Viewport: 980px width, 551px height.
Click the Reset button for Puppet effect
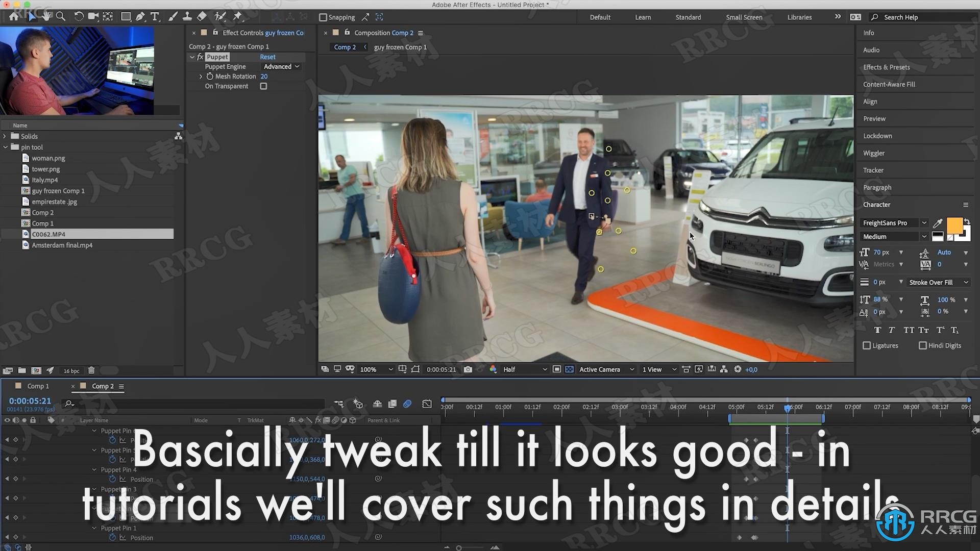(267, 57)
